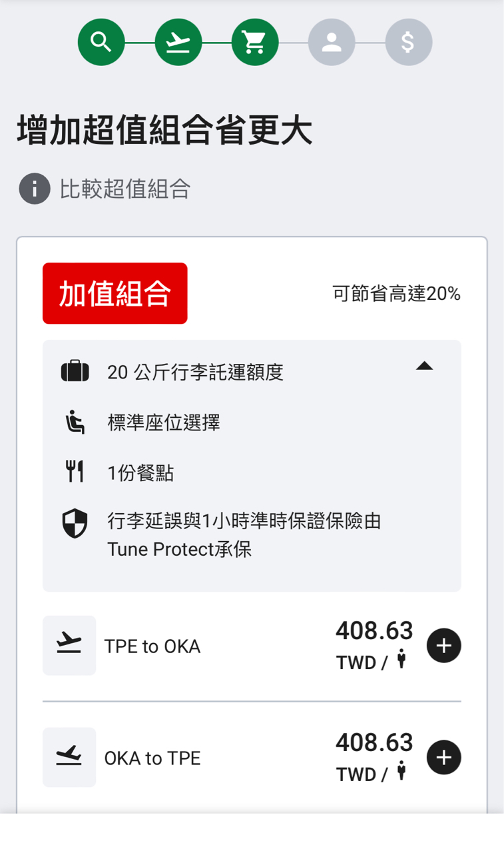Click the Tune Protect insurance shield icon
This screenshot has width=504, height=853.
click(75, 524)
